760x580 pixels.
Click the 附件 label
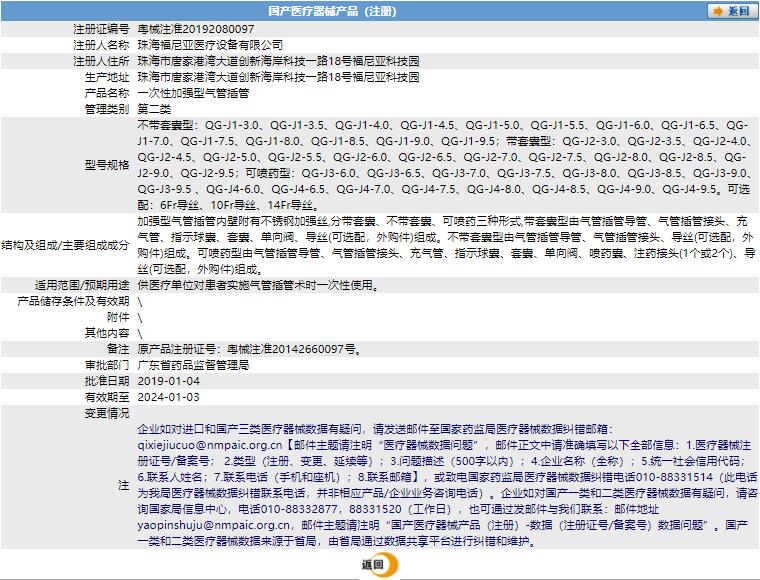point(118,317)
